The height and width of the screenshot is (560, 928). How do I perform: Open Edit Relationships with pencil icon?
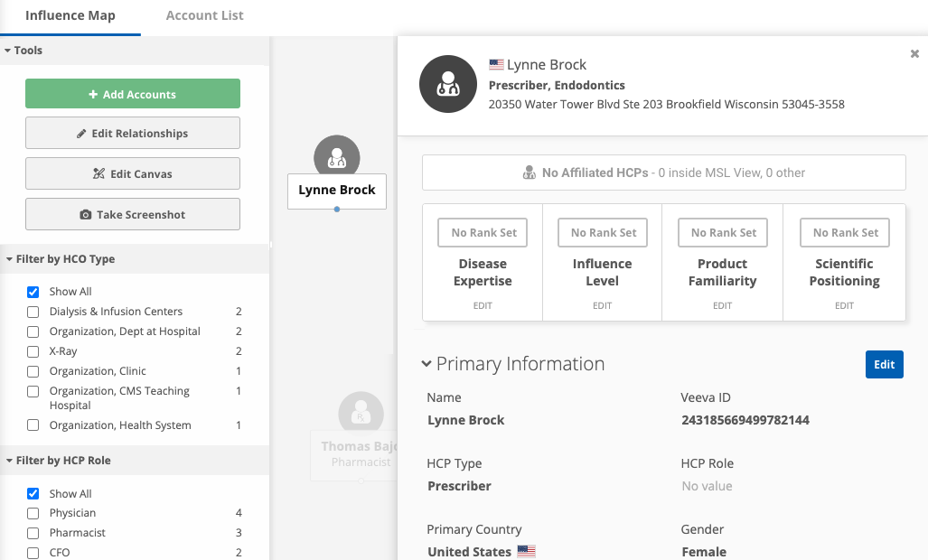(x=133, y=134)
